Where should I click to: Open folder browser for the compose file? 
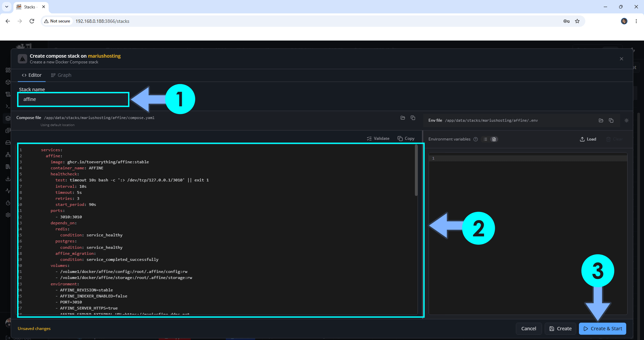click(403, 118)
